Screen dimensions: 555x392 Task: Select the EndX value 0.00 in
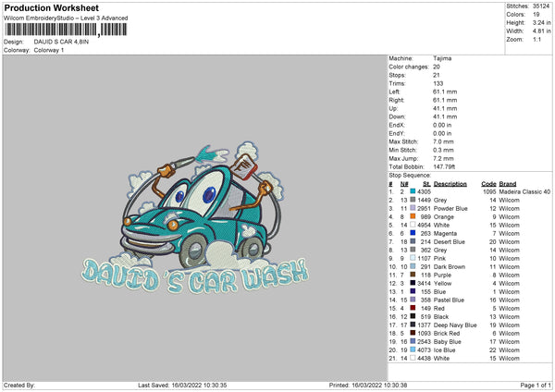tap(442, 125)
